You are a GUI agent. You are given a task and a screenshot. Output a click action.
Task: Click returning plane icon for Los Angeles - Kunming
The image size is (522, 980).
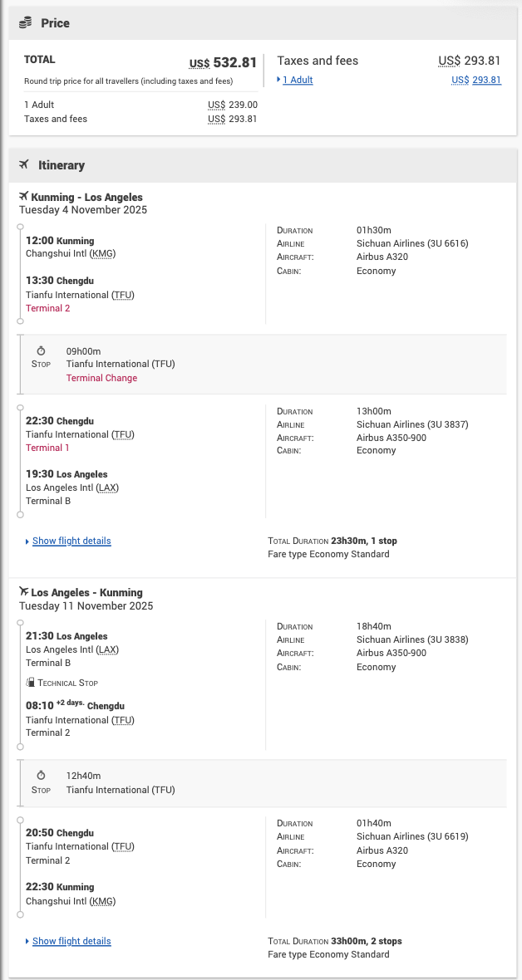click(23, 592)
